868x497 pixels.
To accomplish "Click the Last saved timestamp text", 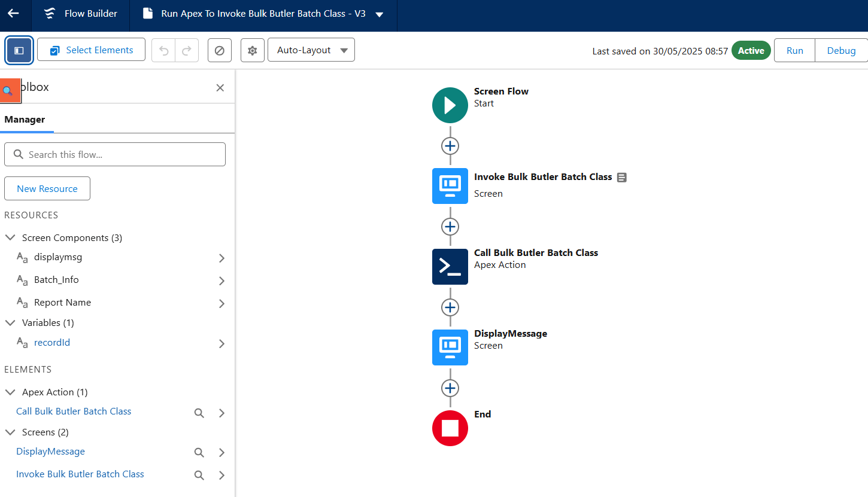I will point(660,51).
